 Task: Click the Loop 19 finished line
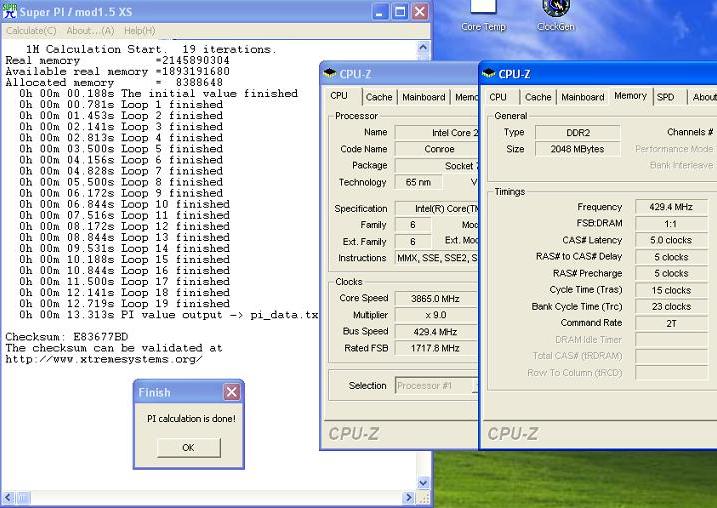point(124,304)
